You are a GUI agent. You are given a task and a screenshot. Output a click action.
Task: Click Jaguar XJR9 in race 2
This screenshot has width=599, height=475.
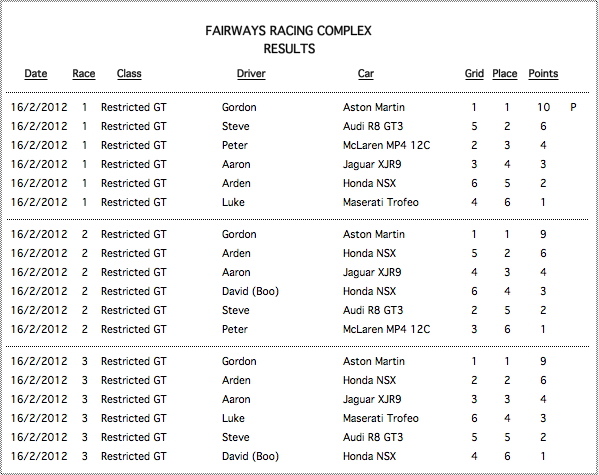tap(372, 272)
